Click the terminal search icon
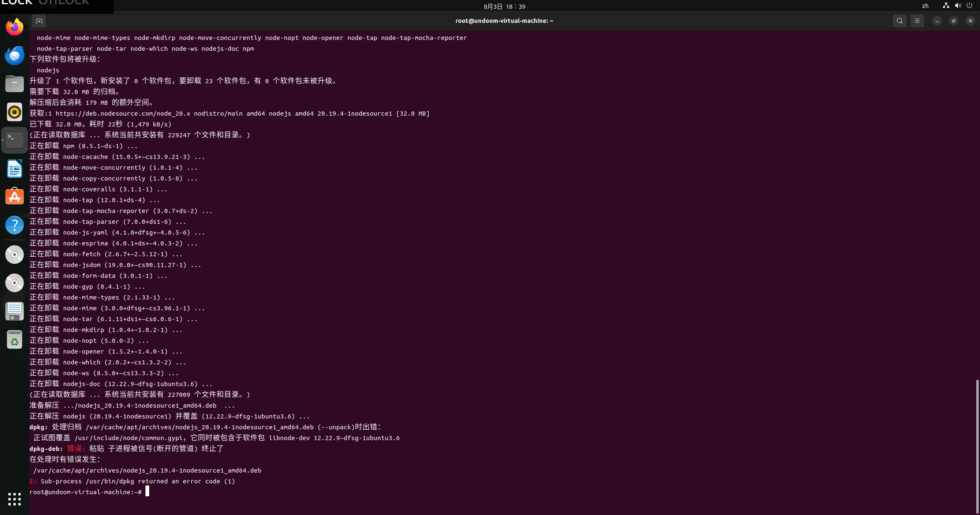The width and height of the screenshot is (980, 515). [899, 21]
